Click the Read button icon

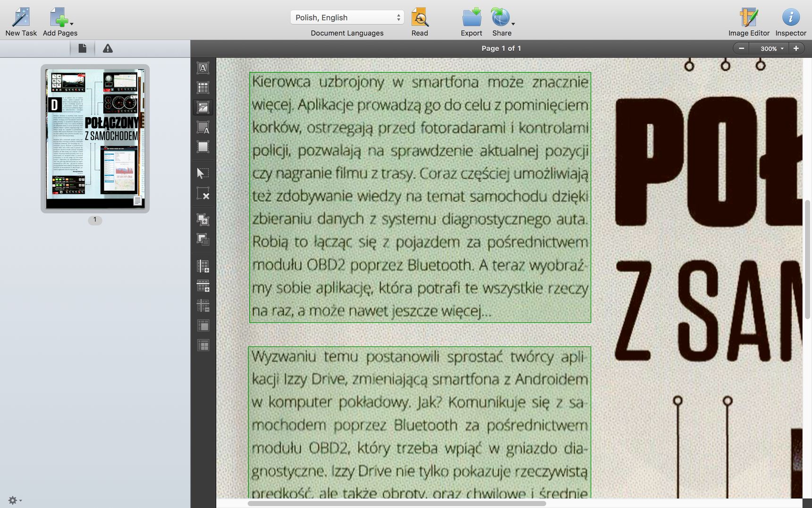[419, 17]
